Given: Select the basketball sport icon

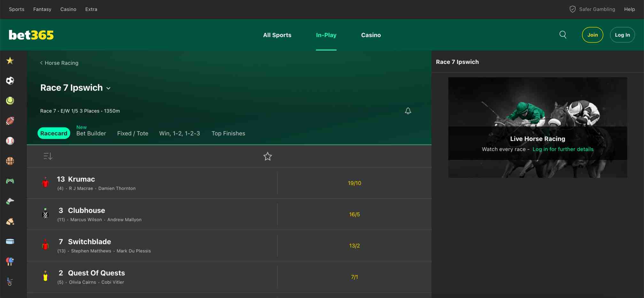Looking at the screenshot, I should [10, 161].
